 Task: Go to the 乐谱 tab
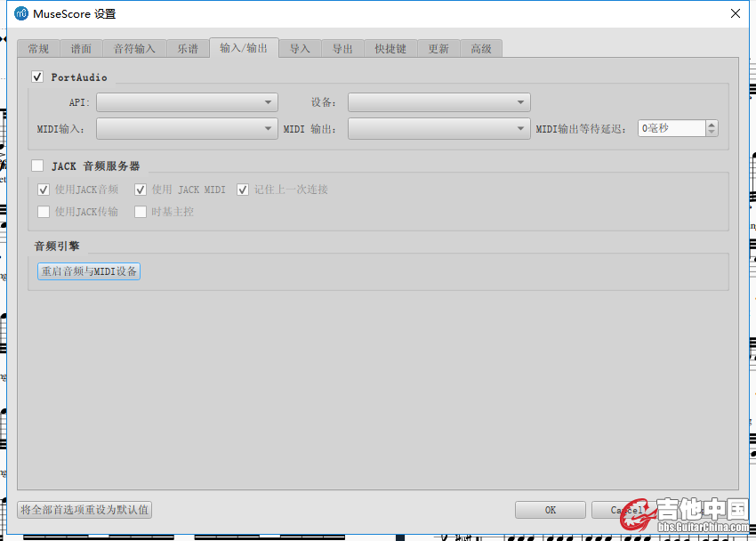[x=188, y=49]
